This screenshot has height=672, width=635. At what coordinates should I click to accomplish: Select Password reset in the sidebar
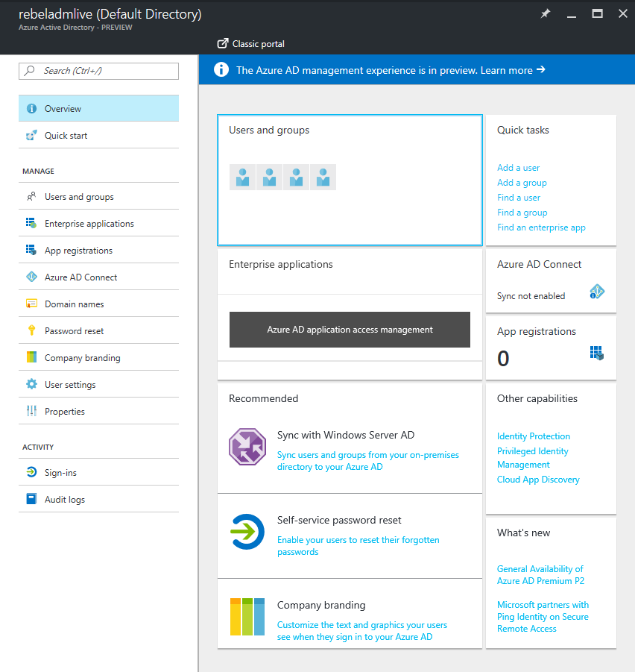(x=98, y=331)
